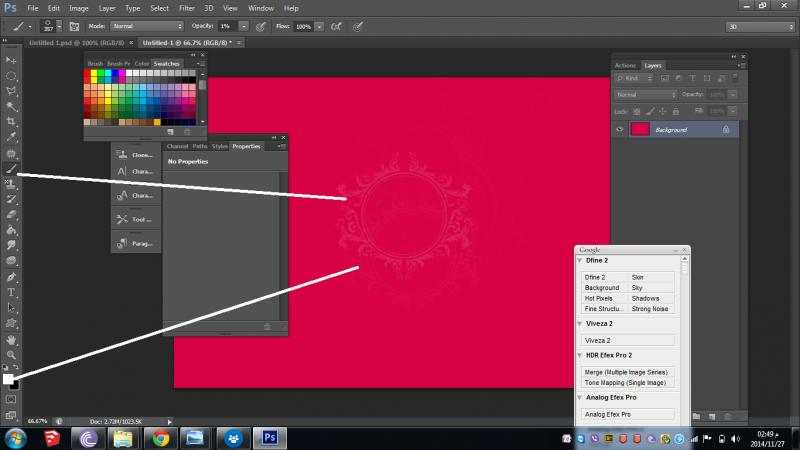Open the 3D workspace dropdown

(x=760, y=27)
